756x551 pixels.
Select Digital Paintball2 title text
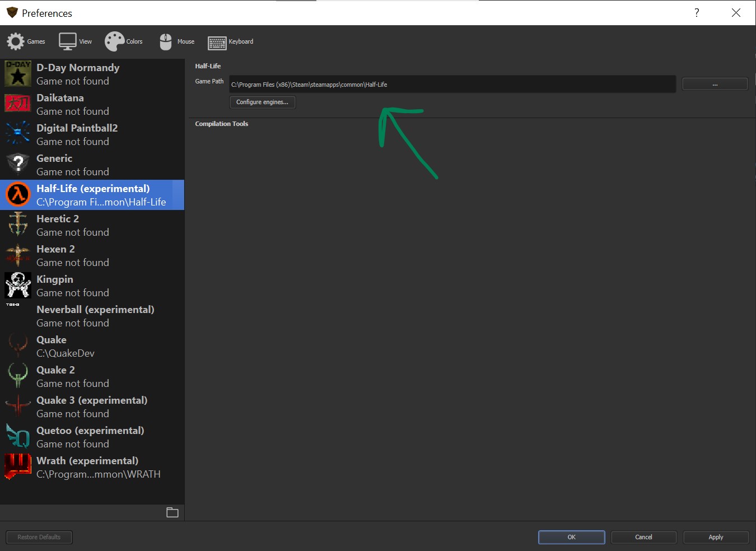(x=77, y=128)
